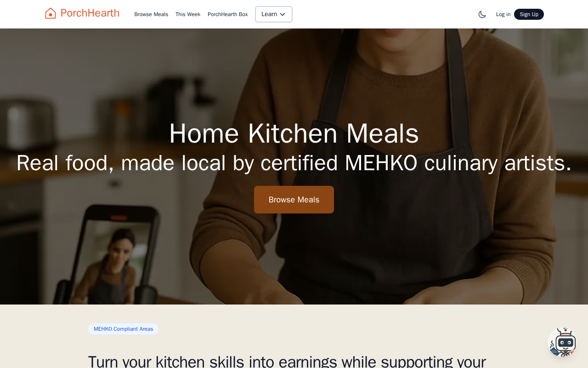Click the empty header space between Learn and the moon icon
The width and height of the screenshot is (588, 368).
pyautogui.click(x=384, y=14)
